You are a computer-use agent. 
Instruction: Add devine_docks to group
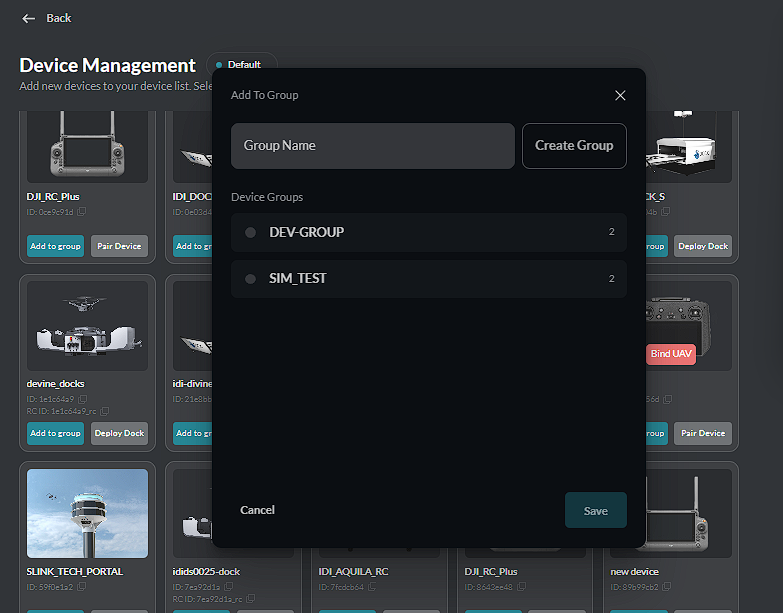[x=55, y=433]
